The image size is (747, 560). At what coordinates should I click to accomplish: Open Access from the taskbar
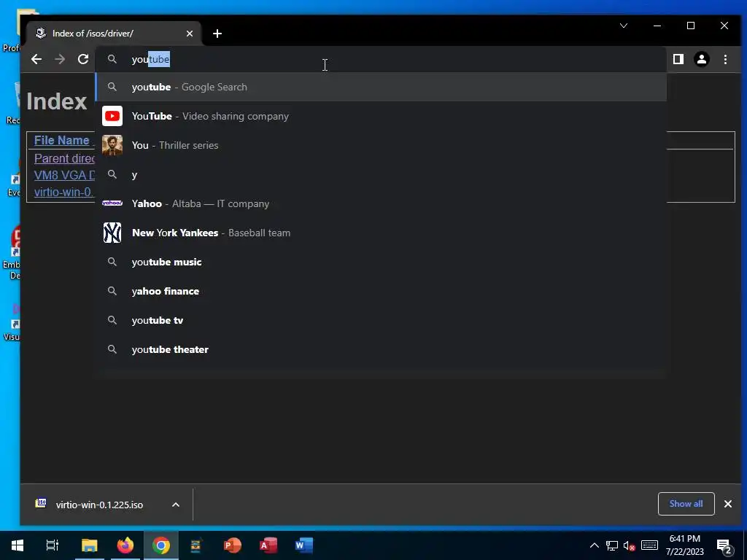click(x=268, y=545)
